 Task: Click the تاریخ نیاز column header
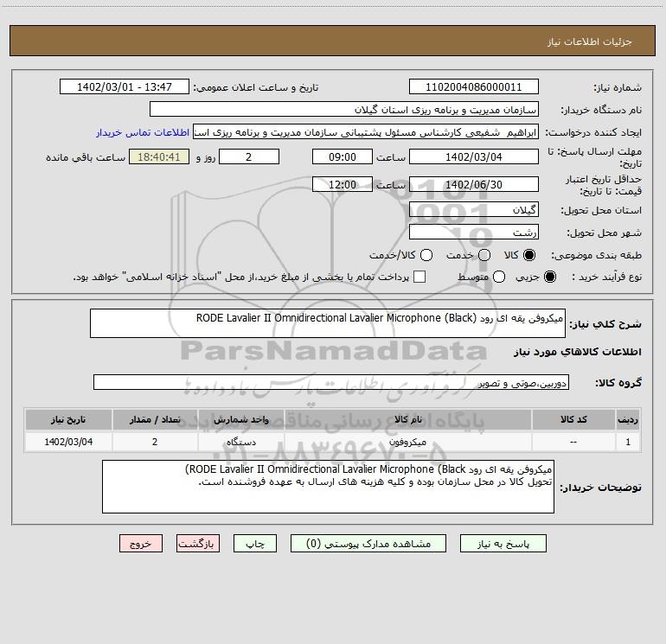pos(68,419)
